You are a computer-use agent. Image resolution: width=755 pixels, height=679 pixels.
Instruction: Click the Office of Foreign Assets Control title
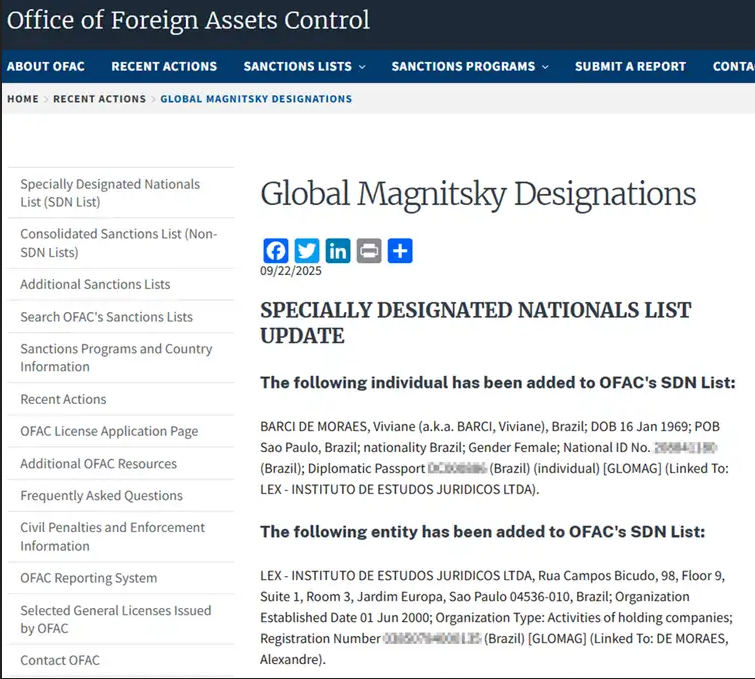(188, 21)
